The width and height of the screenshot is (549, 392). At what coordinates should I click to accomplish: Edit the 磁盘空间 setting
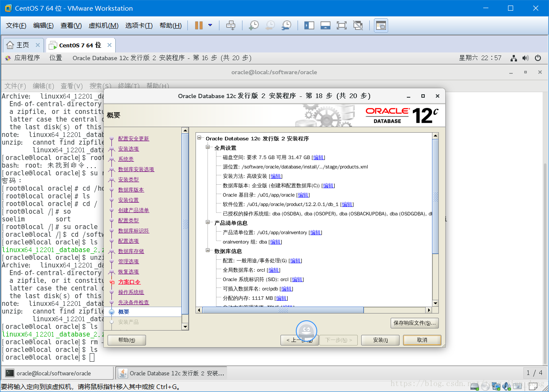pos(318,157)
